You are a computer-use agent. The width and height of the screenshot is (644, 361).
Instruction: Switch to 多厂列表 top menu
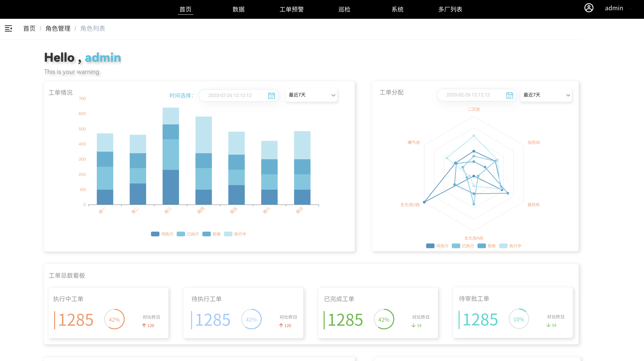tap(450, 9)
